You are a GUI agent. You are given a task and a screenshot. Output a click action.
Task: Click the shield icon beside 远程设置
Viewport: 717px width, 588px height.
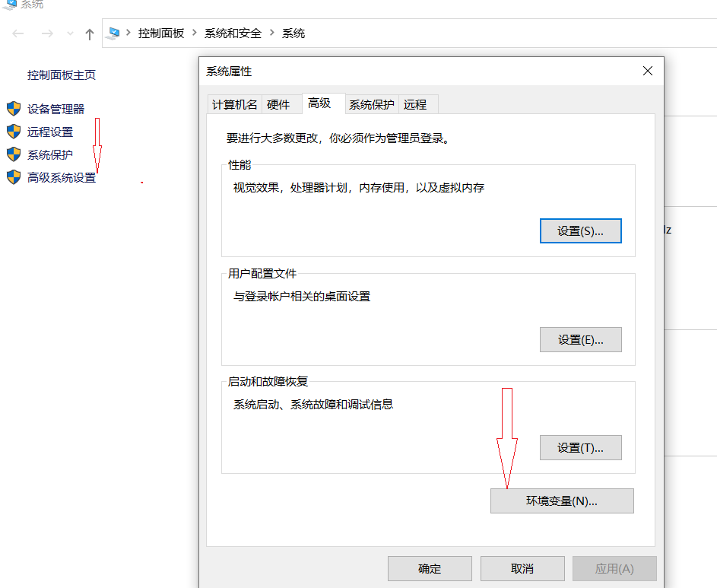[x=14, y=132]
